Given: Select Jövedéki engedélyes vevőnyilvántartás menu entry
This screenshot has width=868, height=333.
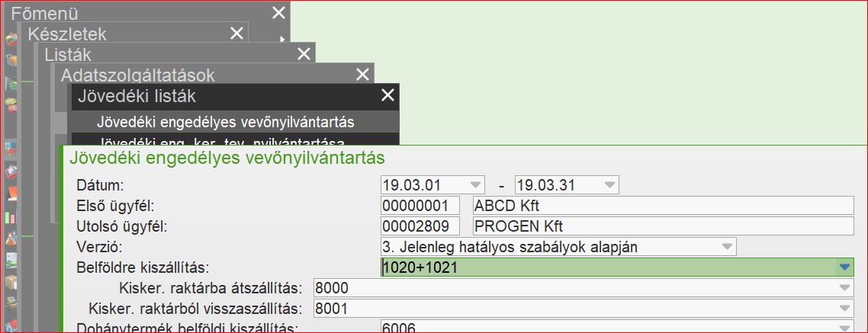Looking at the screenshot, I should (x=235, y=121).
